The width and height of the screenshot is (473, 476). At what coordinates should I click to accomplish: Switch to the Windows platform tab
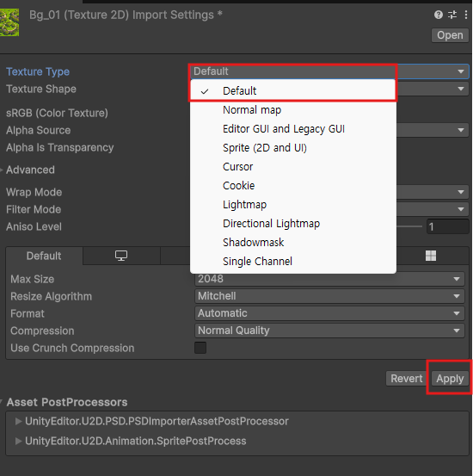[x=431, y=256]
